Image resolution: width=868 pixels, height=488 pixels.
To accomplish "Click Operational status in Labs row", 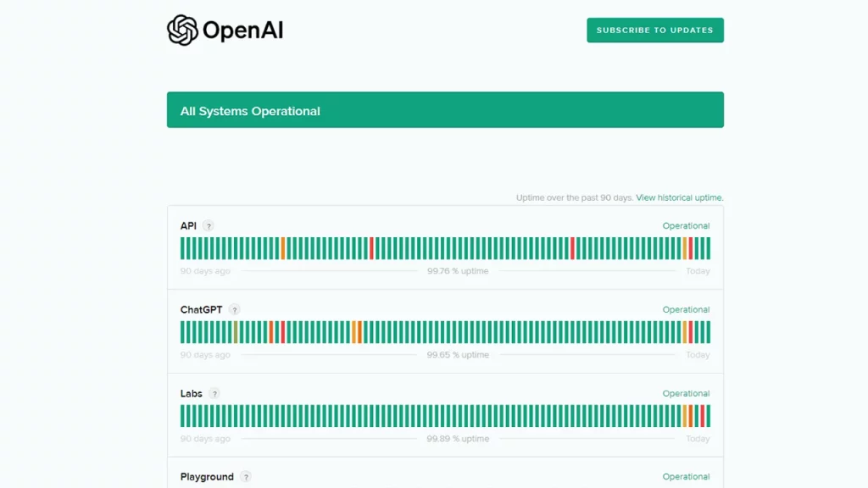I will coord(686,393).
